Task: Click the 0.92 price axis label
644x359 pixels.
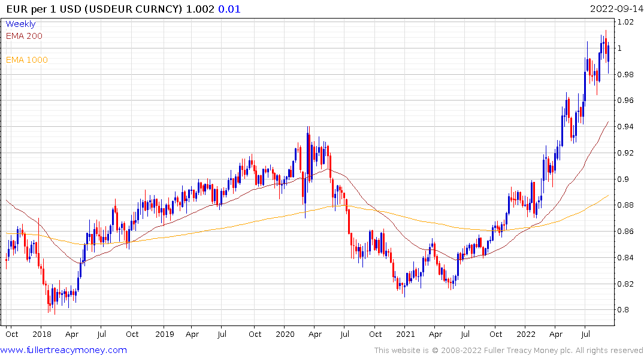Action: coord(625,153)
